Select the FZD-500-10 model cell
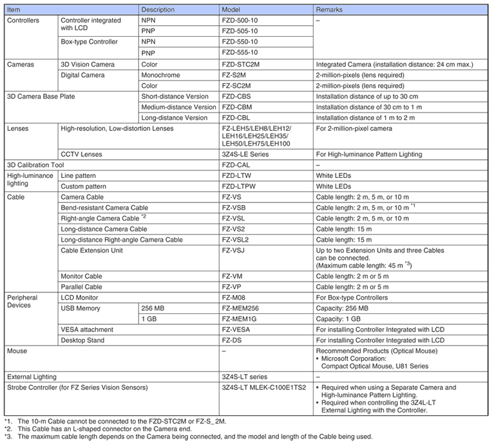 click(239, 21)
